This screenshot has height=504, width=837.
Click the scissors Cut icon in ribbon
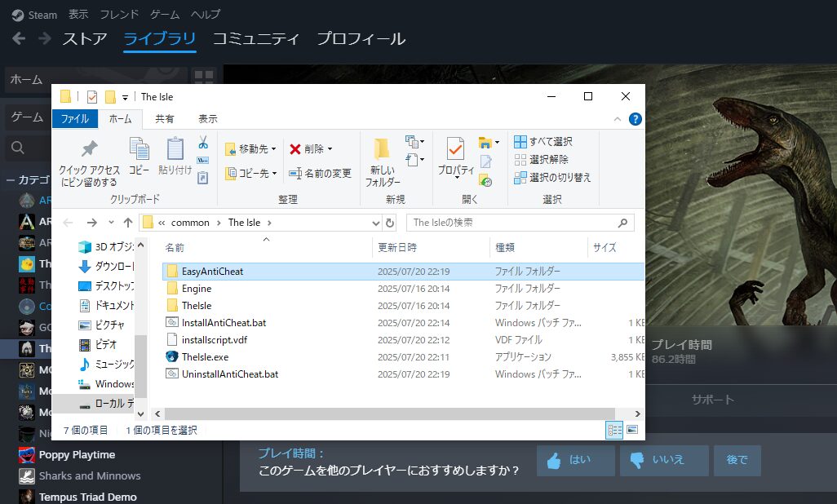click(x=203, y=142)
